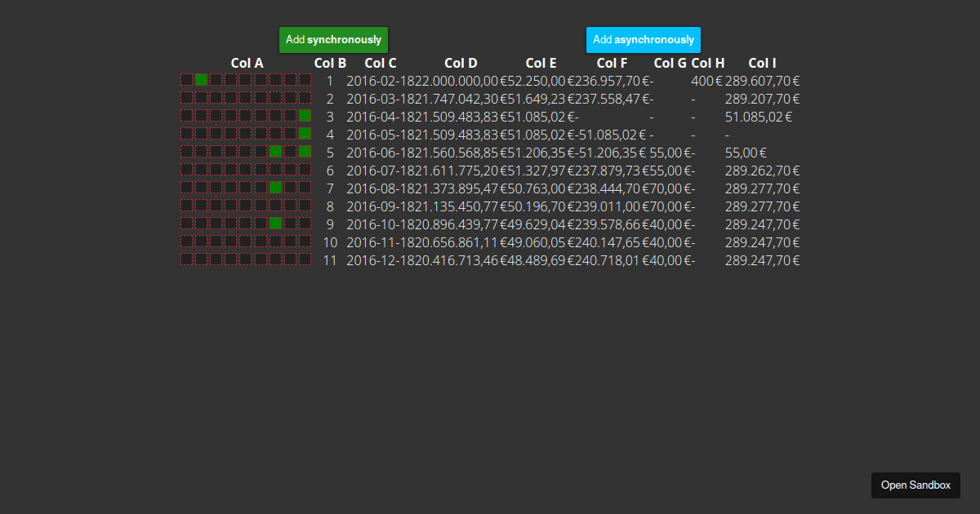Viewport: 980px width, 514px height.
Task: Click the Col E header to sort
Action: click(541, 62)
